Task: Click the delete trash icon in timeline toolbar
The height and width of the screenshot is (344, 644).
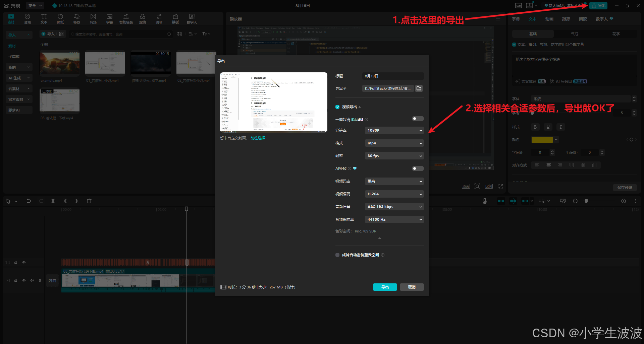Action: (x=89, y=201)
